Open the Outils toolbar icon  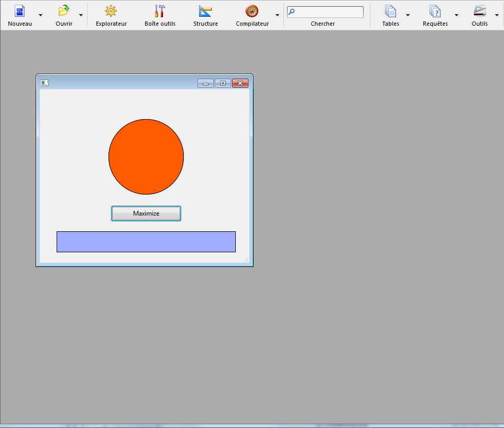pos(479,12)
